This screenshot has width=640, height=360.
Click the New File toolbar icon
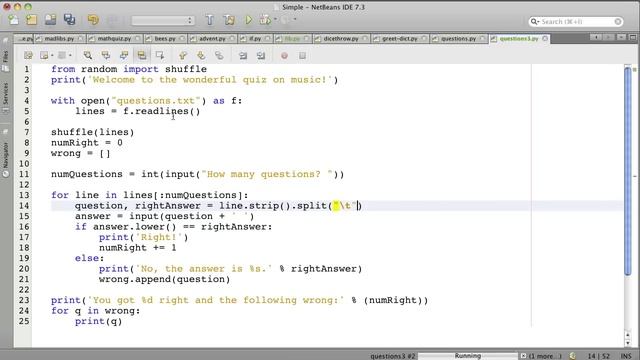tap(13, 20)
